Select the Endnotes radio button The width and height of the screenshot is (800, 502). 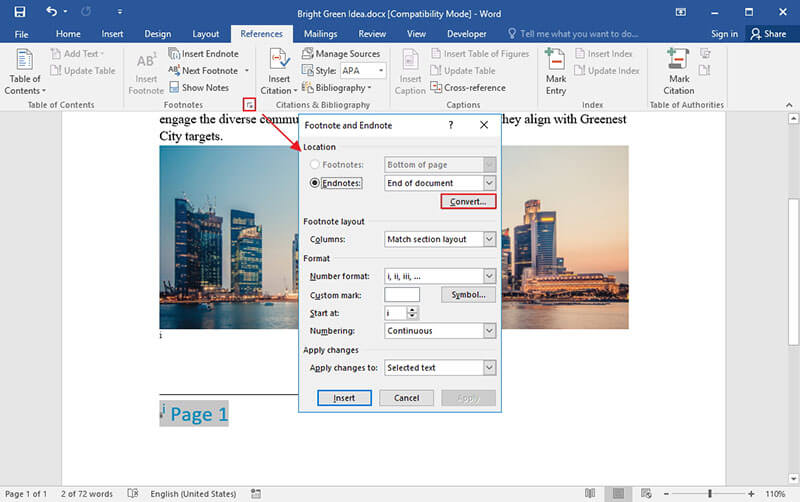point(315,183)
